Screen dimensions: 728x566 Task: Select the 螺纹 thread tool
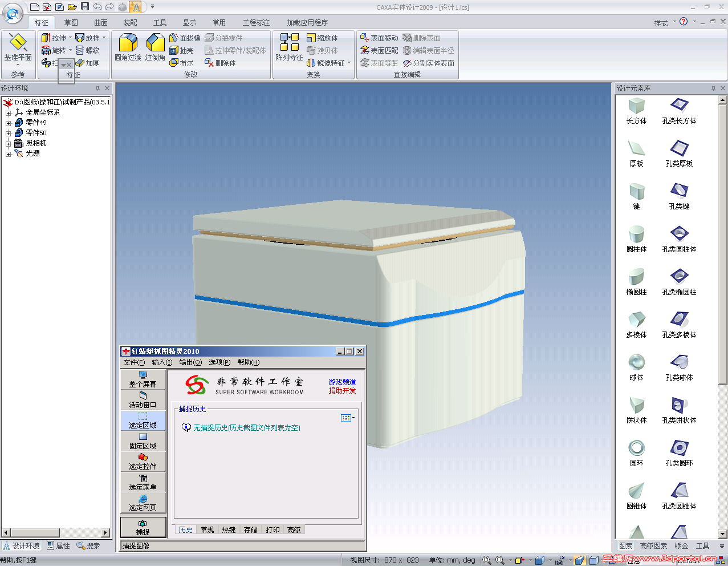click(87, 50)
